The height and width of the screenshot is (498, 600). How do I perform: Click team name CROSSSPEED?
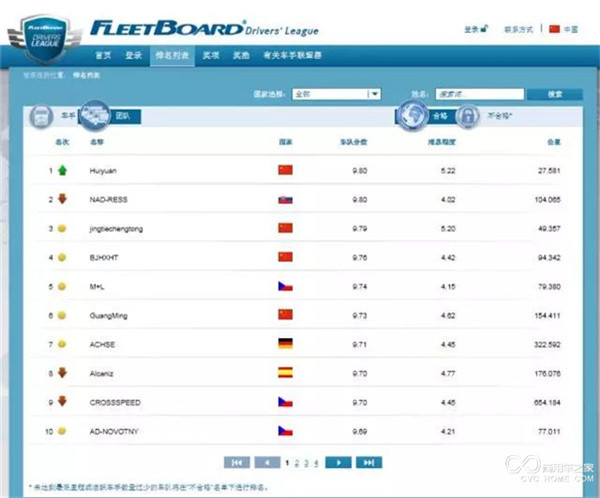(x=115, y=403)
